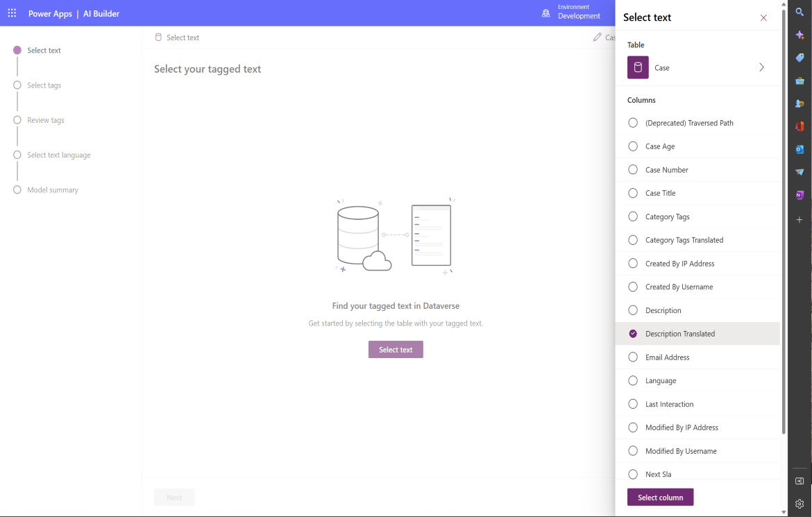This screenshot has width=812, height=517.
Task: Click the panel vertical scrollbar thumb
Action: pyautogui.click(x=784, y=221)
